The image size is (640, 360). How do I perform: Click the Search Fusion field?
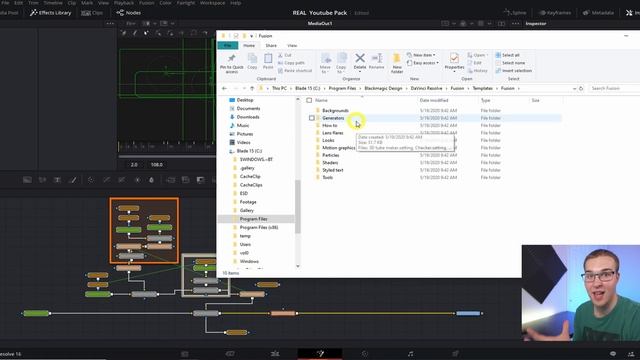615,88
